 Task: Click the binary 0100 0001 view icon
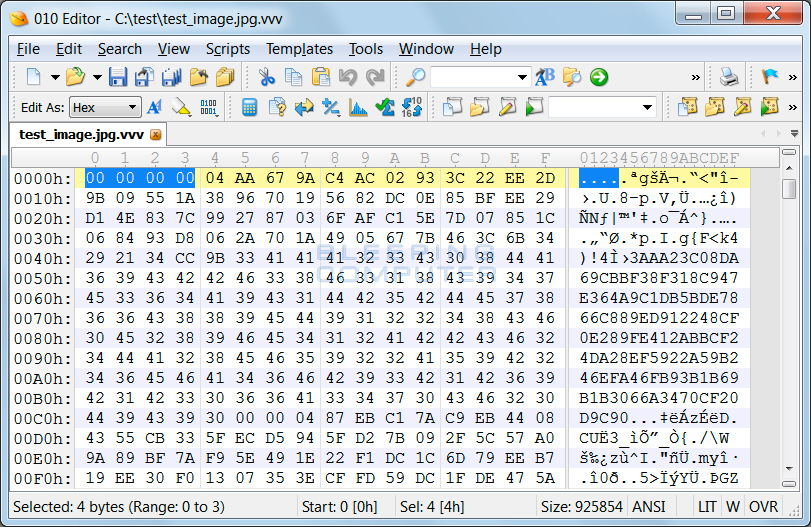click(x=208, y=107)
